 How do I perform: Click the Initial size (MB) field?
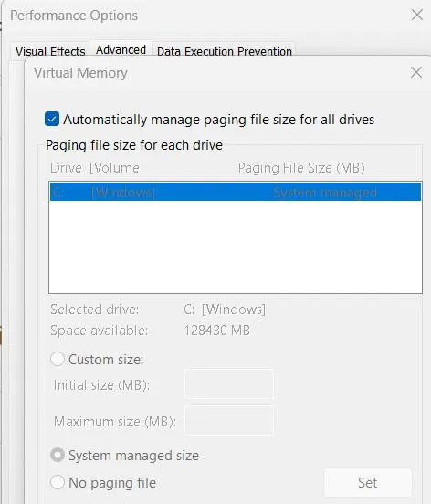[229, 384]
